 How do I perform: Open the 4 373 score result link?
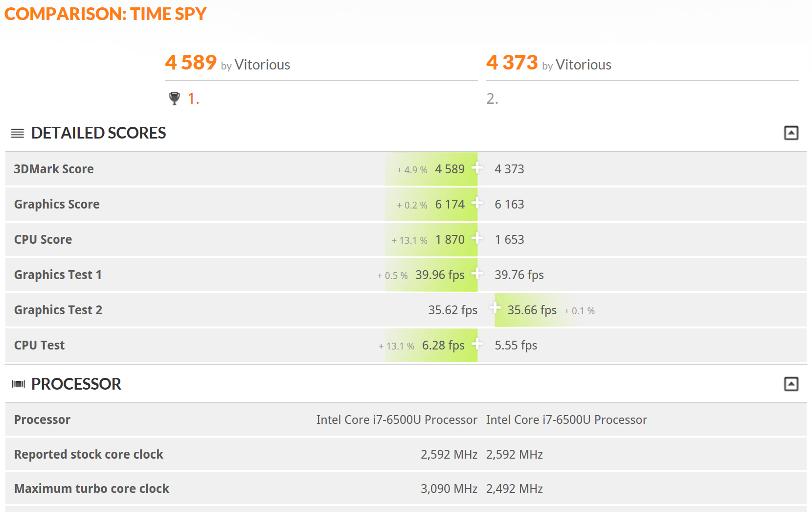[x=512, y=63]
